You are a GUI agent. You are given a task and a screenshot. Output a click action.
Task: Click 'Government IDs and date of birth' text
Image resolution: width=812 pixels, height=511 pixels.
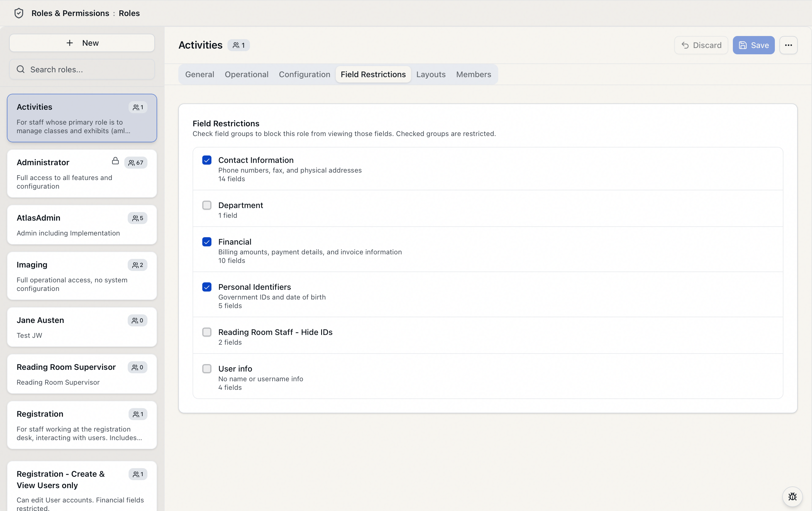pyautogui.click(x=272, y=297)
